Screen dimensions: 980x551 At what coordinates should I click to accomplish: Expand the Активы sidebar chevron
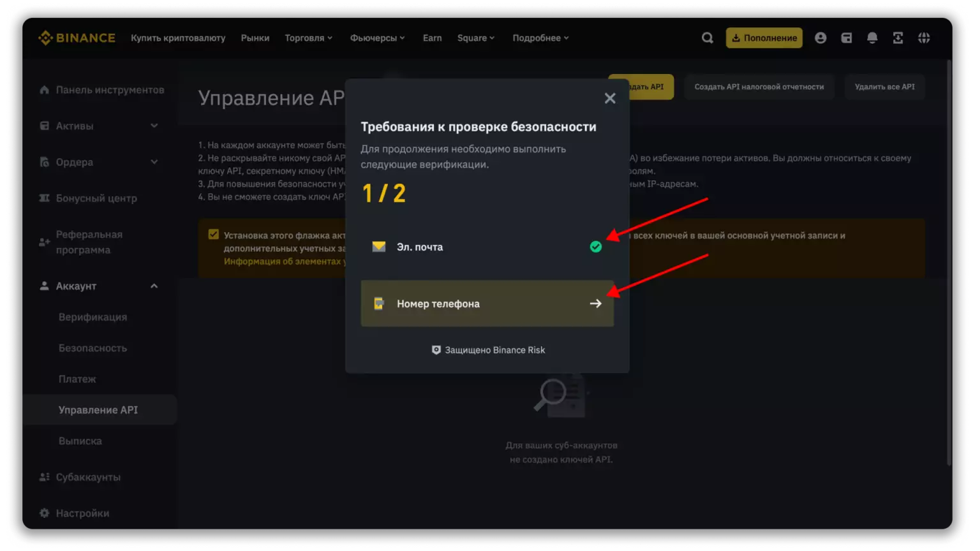pos(154,126)
